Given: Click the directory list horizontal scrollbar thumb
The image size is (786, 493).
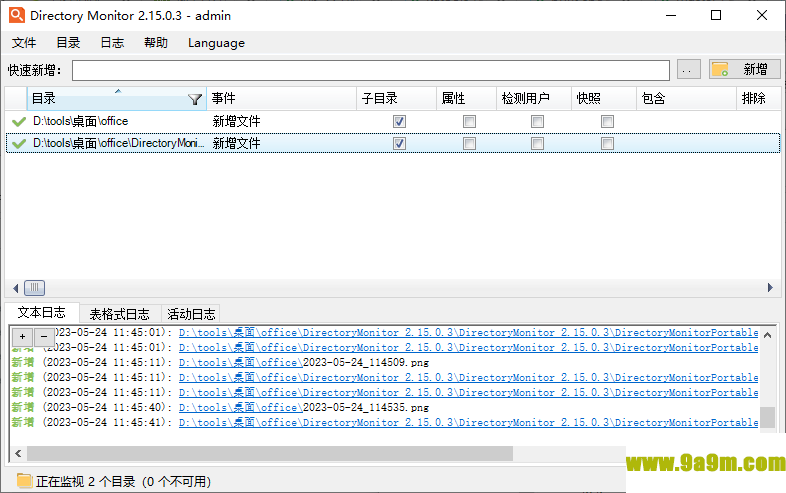Looking at the screenshot, I should [35, 288].
